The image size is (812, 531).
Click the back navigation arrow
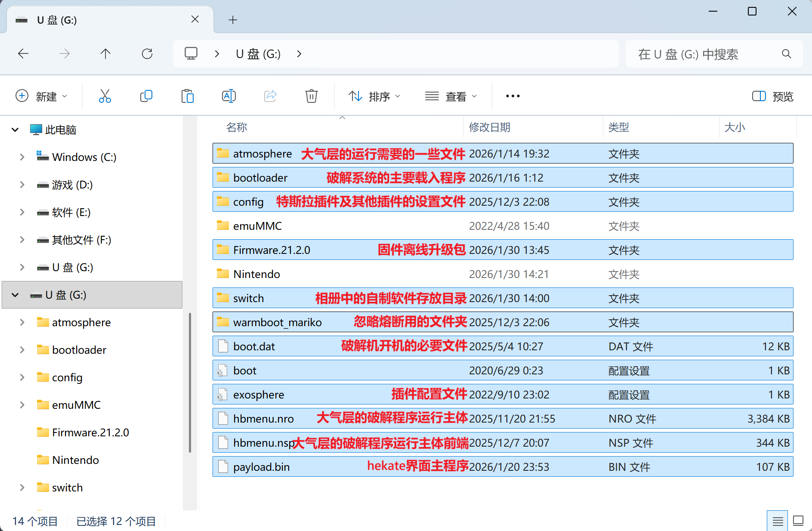pyautogui.click(x=23, y=54)
